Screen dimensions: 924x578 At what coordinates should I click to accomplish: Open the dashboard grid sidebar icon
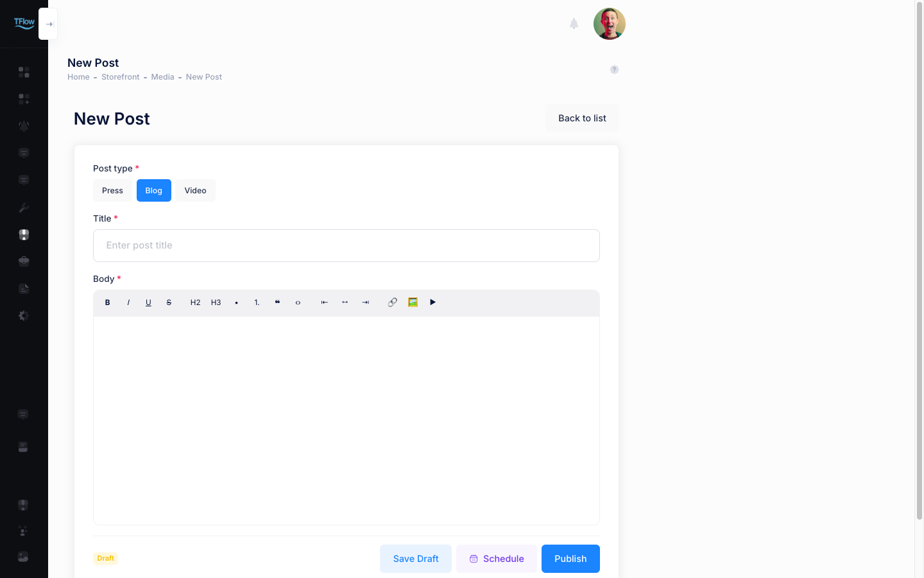[x=24, y=72]
